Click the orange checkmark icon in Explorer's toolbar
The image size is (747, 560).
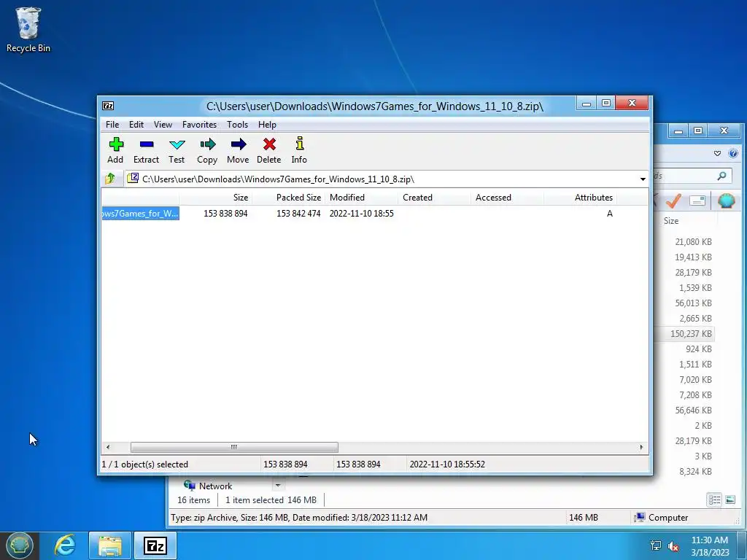coord(673,201)
